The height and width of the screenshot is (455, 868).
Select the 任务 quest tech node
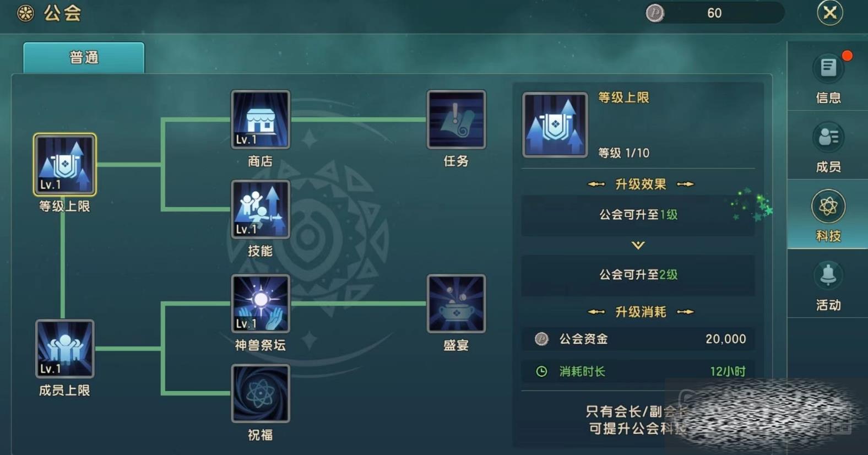456,120
